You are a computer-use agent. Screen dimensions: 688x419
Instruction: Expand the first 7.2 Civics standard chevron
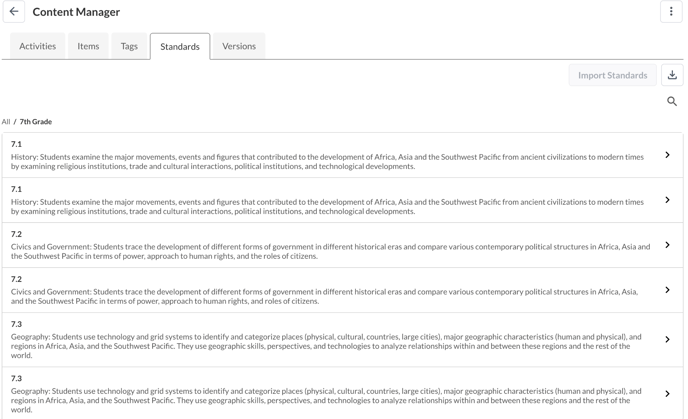[x=667, y=245]
